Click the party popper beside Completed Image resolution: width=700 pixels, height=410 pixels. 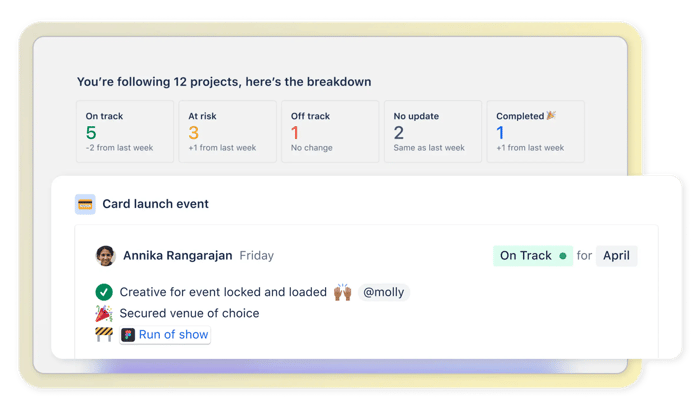coord(551,115)
